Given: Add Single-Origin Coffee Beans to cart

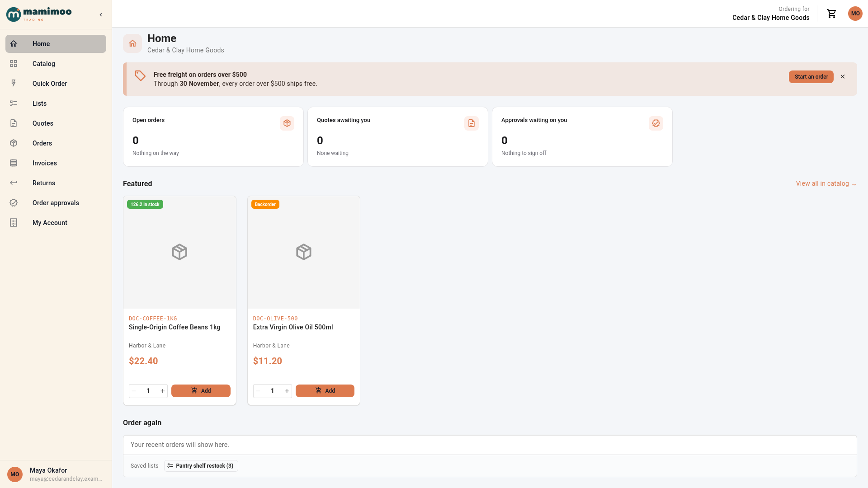Looking at the screenshot, I should pyautogui.click(x=201, y=391).
